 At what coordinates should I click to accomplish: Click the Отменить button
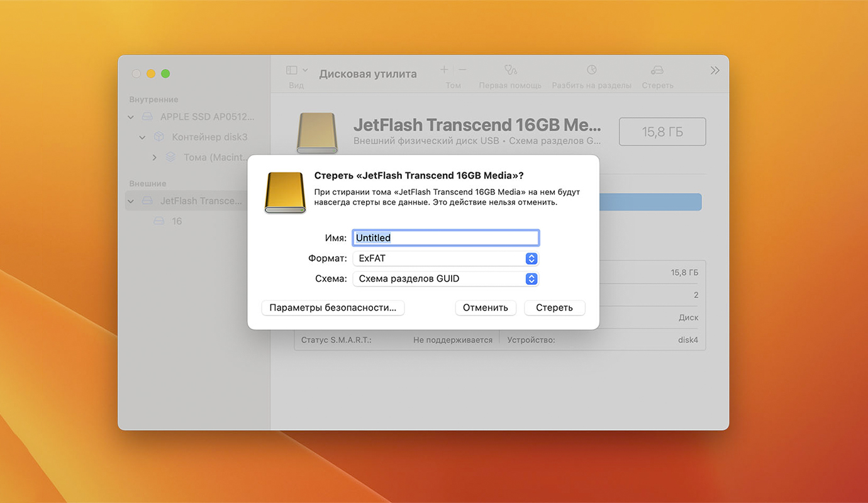(x=485, y=307)
